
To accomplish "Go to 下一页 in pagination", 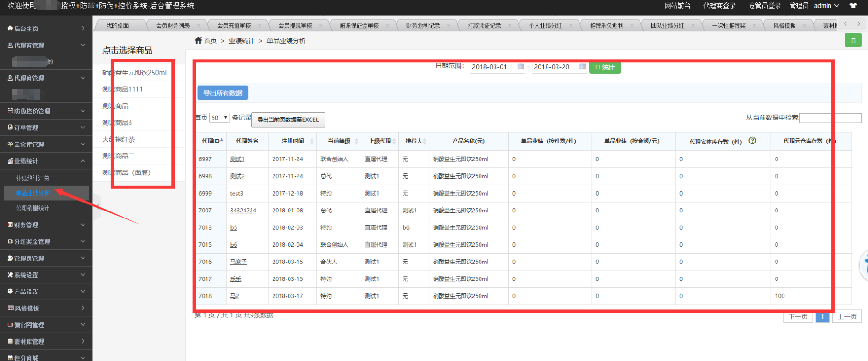I will (798, 316).
